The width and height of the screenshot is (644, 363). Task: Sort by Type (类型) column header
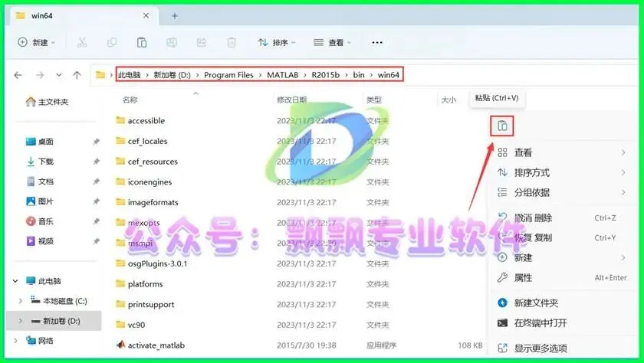point(374,100)
